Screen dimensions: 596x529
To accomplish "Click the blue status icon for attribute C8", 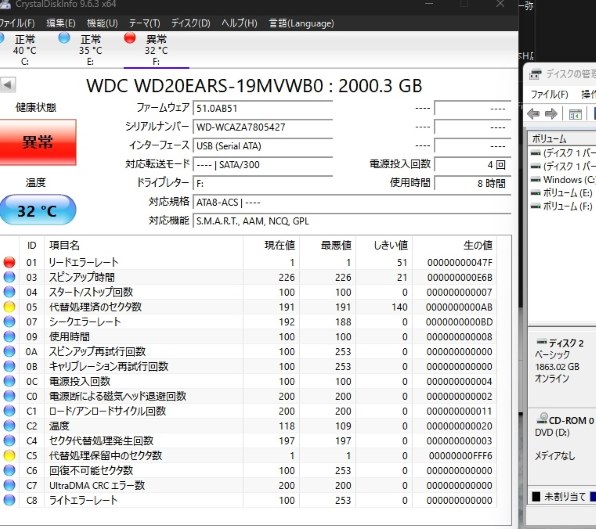I will [9, 500].
